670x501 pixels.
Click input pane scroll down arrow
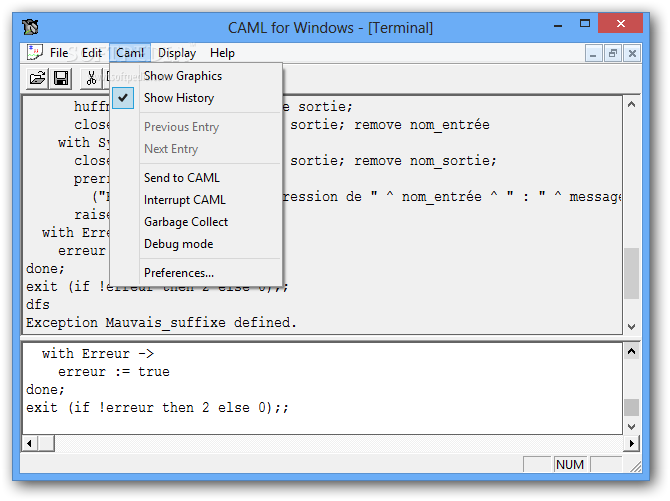click(632, 427)
